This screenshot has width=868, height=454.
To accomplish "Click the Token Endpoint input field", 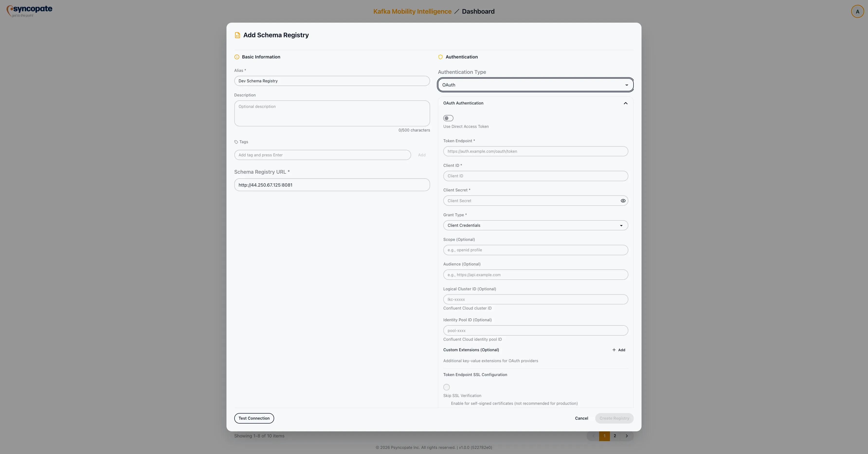I will click(535, 151).
